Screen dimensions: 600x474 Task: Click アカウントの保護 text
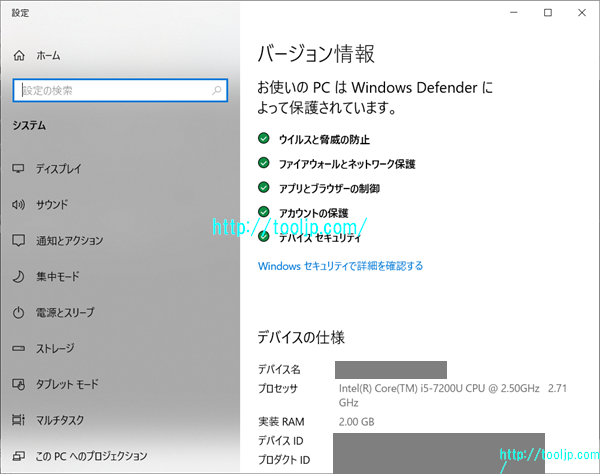(x=313, y=213)
